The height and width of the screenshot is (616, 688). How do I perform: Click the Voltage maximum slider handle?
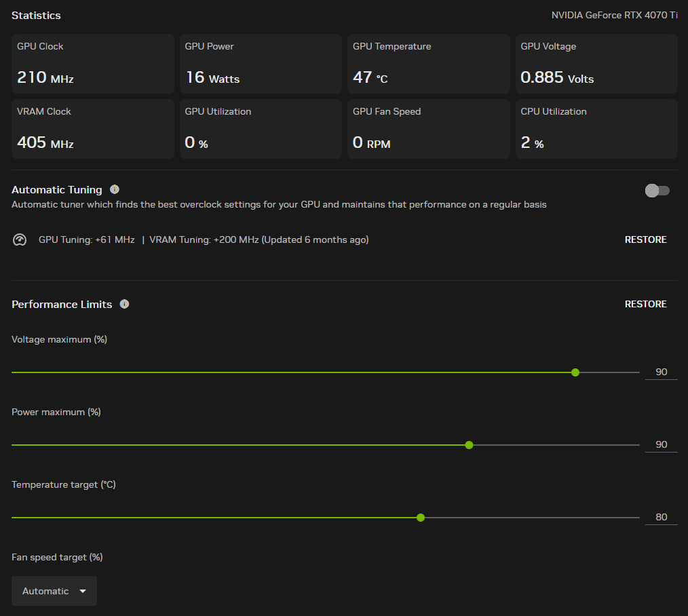[x=575, y=372]
